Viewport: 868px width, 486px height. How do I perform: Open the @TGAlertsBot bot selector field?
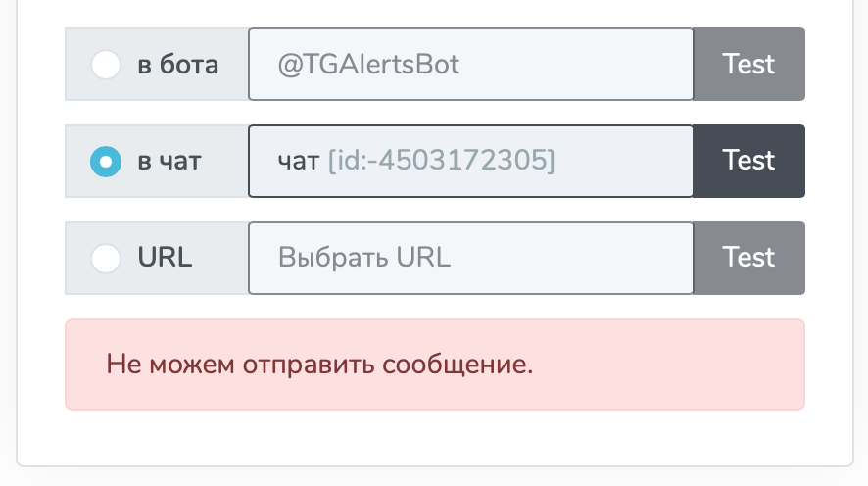tap(470, 65)
